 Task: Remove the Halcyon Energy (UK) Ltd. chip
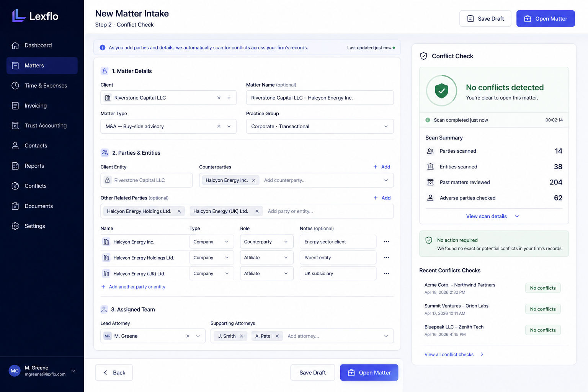coord(257,211)
